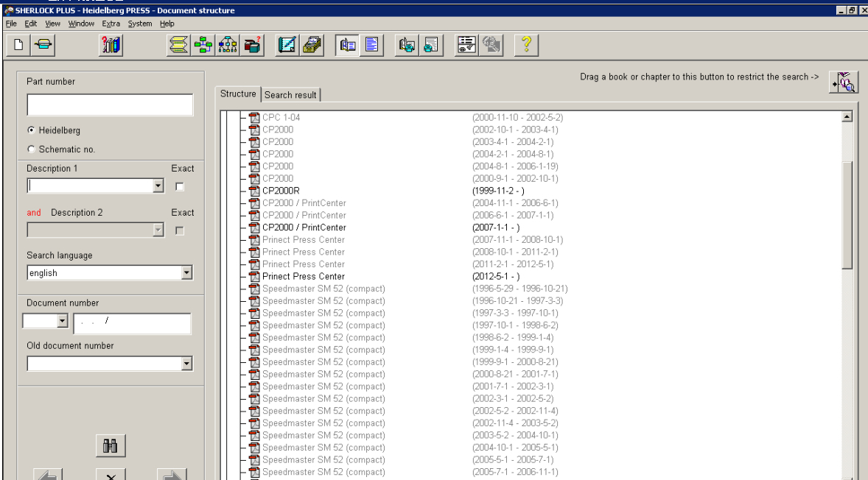This screenshot has width=868, height=480.
Task: Click the printer icon in the toolbar
Action: (x=43, y=45)
